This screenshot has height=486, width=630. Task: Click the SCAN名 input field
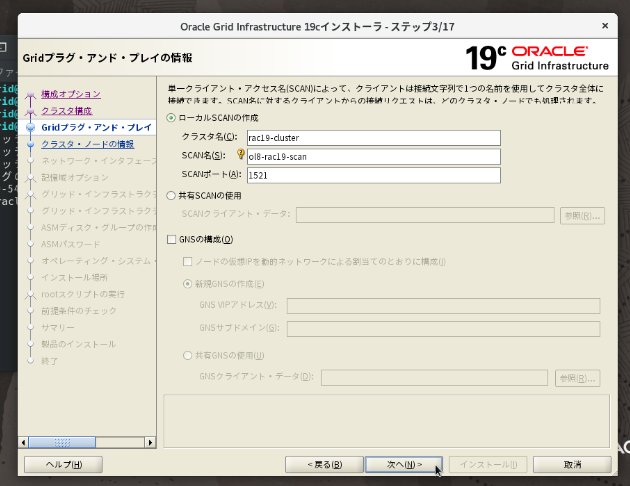[x=374, y=157]
